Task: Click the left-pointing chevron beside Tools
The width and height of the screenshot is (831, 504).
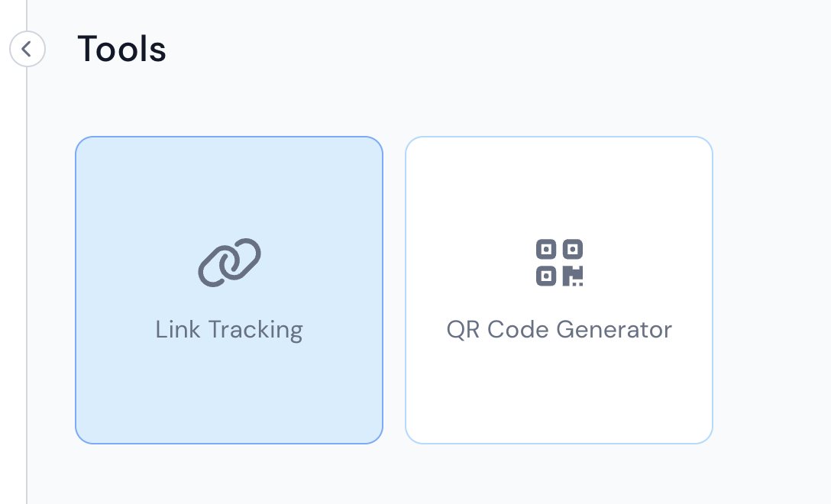Action: (x=27, y=49)
